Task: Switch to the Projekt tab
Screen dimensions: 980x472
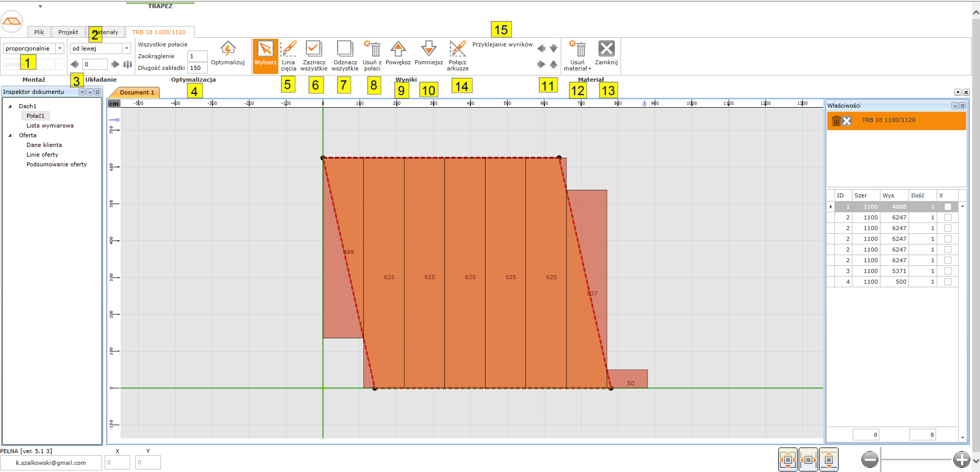Action: 68,32
